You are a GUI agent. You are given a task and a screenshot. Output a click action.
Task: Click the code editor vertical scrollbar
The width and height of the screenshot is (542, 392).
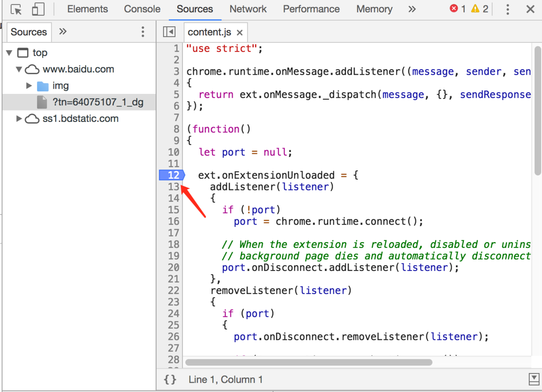tap(538, 111)
